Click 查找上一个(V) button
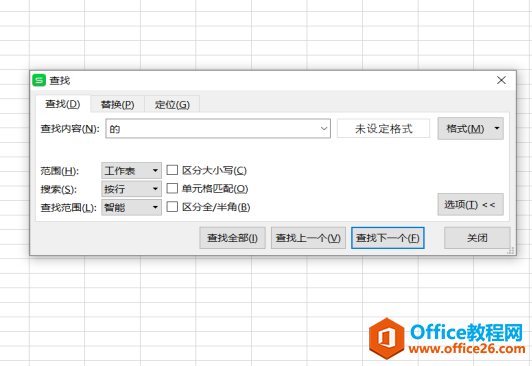 (308, 238)
